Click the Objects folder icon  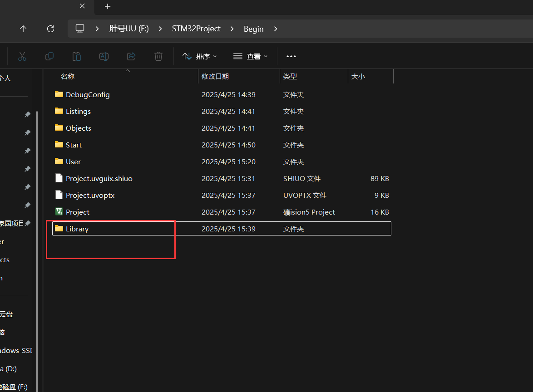59,128
